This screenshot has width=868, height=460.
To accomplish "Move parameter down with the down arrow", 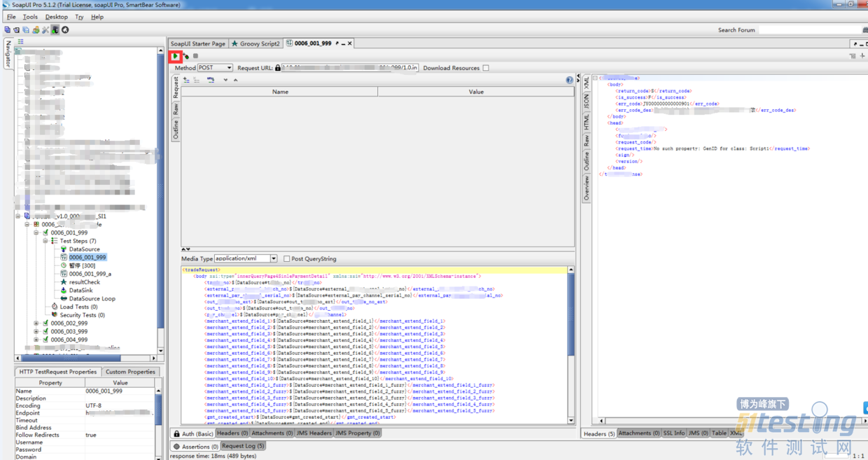I will pos(225,80).
